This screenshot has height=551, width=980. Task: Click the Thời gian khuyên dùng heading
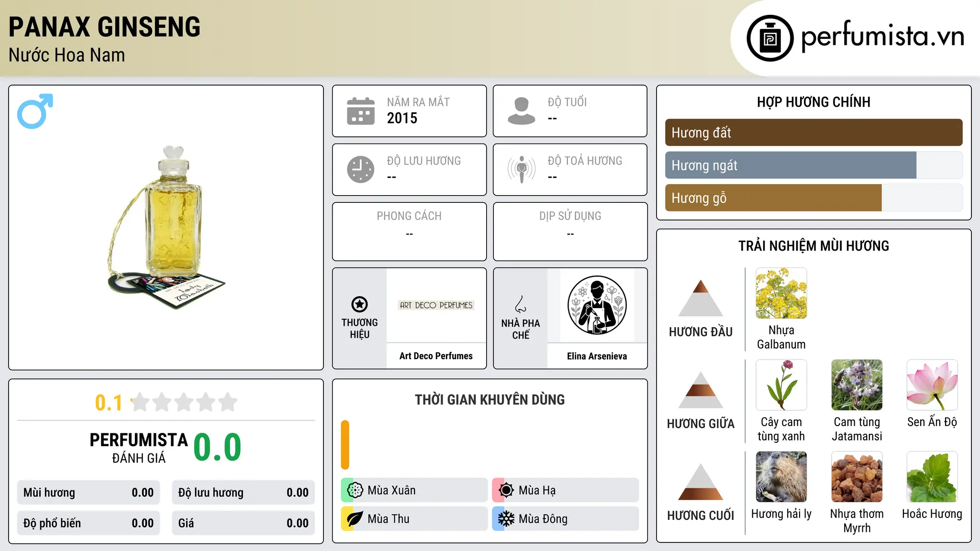(x=490, y=399)
